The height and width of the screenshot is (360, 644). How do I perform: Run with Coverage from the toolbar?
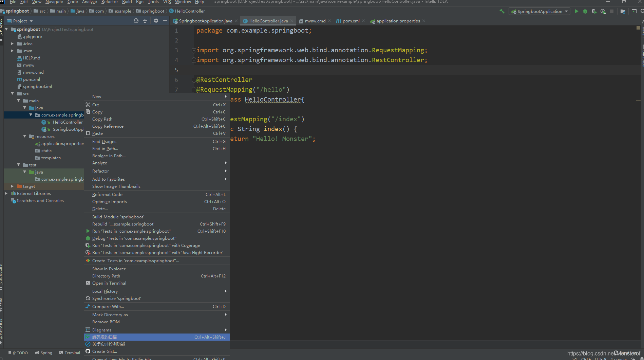(594, 11)
